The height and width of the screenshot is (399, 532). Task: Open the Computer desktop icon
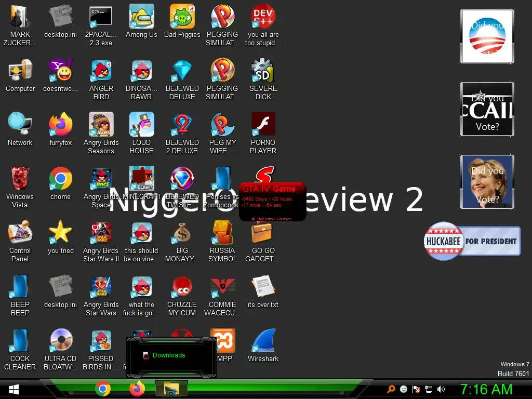(x=20, y=75)
